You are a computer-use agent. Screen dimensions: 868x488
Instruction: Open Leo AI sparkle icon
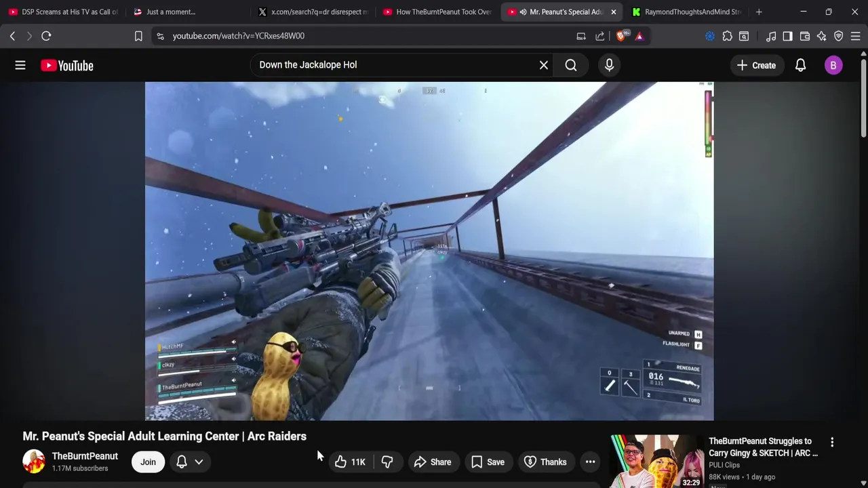click(x=822, y=36)
